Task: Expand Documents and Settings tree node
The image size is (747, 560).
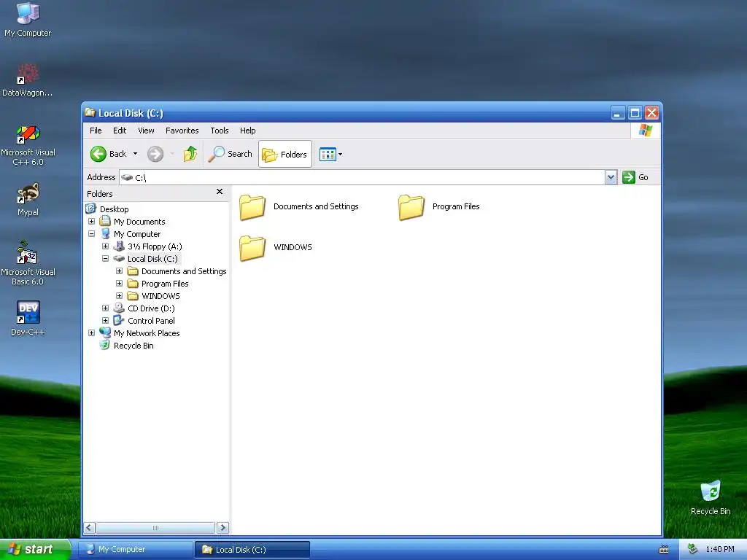Action: pos(119,271)
